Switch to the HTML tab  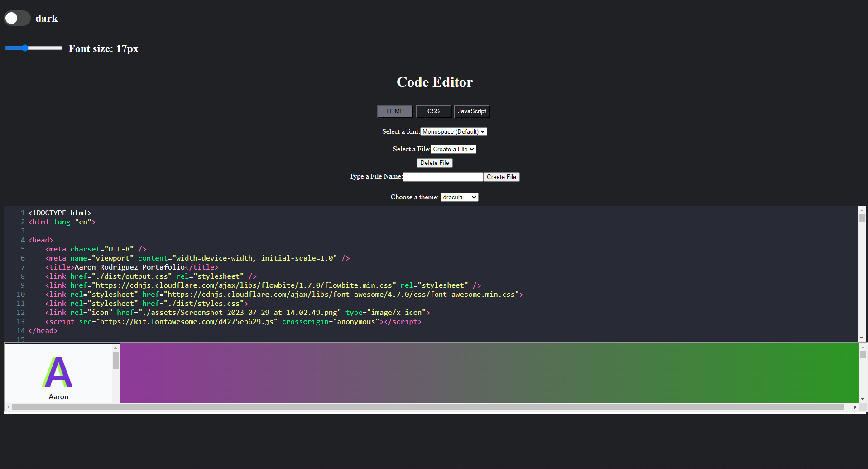(395, 111)
